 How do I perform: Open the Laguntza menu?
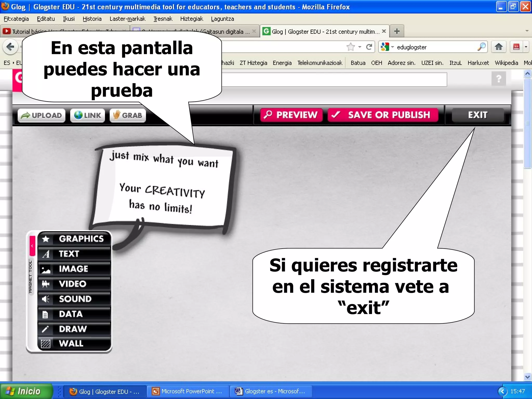pyautogui.click(x=223, y=19)
